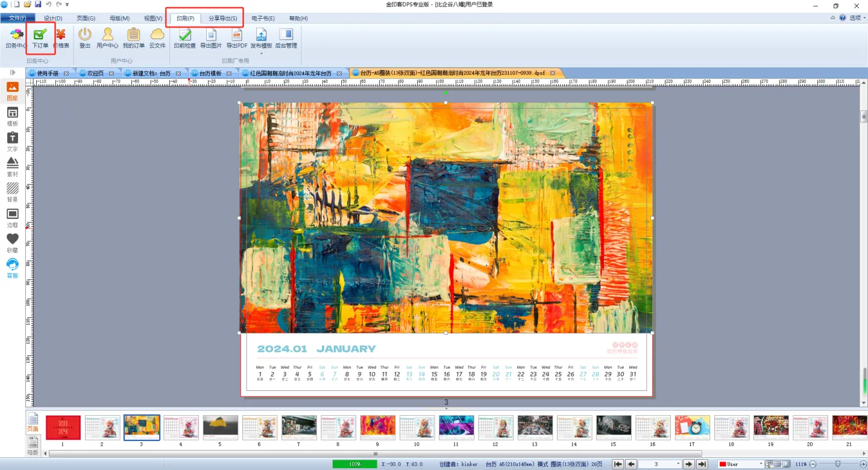Viewport: 868px width, 470px height.
Task: Switch to the 页面(G) ribbon tab
Action: 86,19
